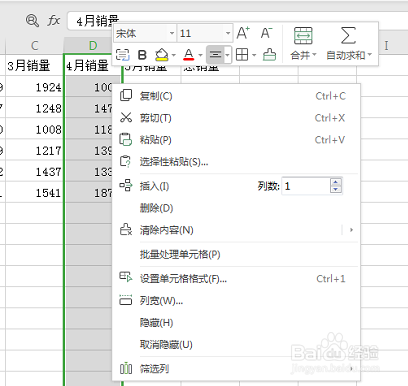
Task: Choose 选择性粘贴(S)... menu entry
Action: coord(236,162)
